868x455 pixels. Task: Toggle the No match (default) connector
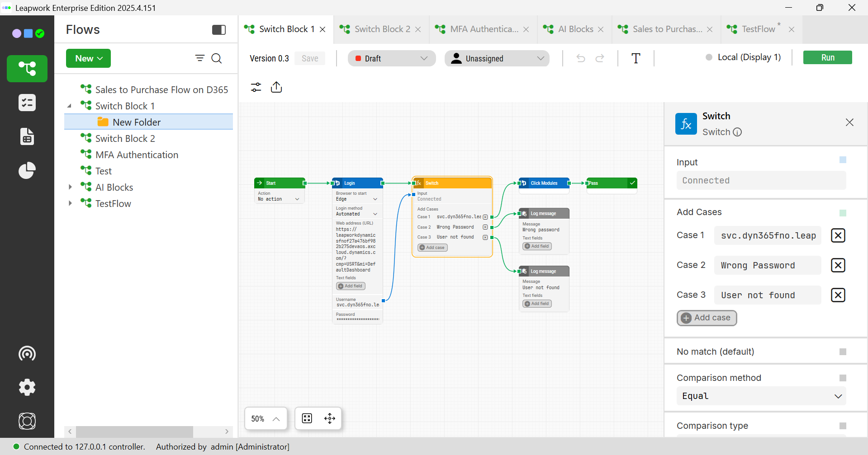(843, 352)
